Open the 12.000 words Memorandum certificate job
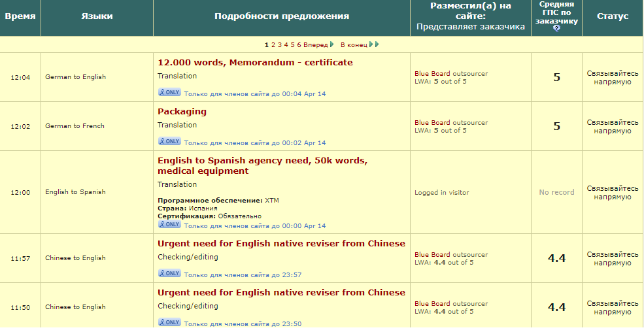 pos(255,63)
